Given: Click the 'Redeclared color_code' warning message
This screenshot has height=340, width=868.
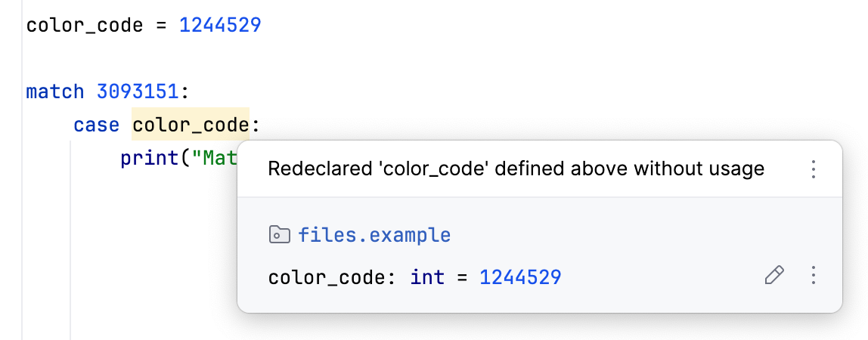Looking at the screenshot, I should pos(516,169).
